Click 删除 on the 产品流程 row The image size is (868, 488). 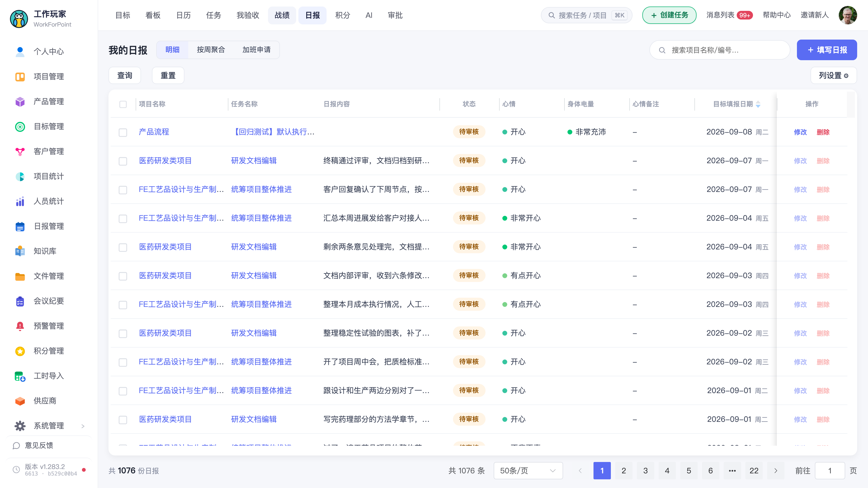coord(823,132)
